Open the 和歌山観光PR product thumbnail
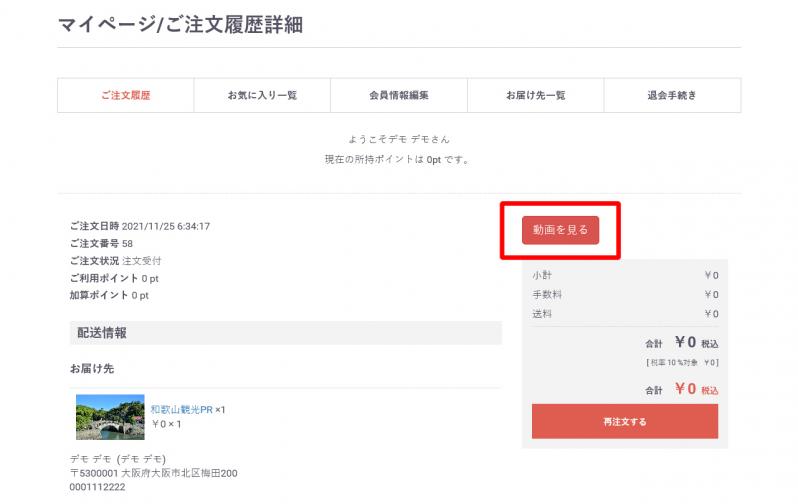Viewport: 798px width, 504px height. coord(110,416)
